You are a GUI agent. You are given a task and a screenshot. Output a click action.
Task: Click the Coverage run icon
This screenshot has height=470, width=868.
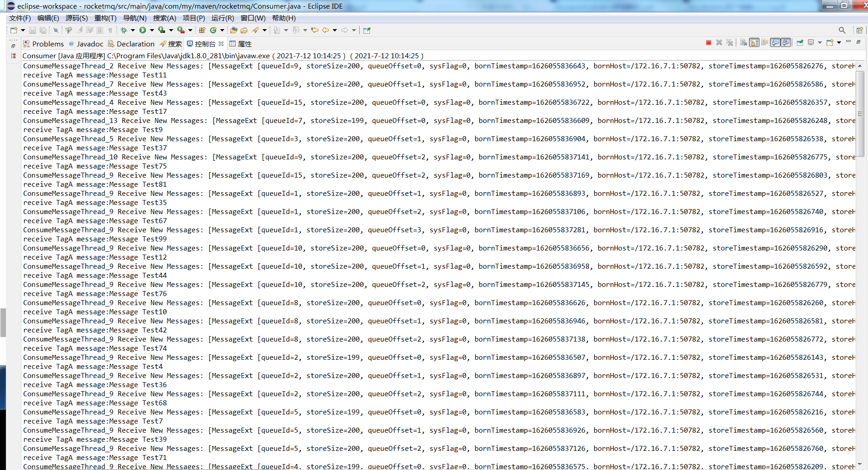162,30
